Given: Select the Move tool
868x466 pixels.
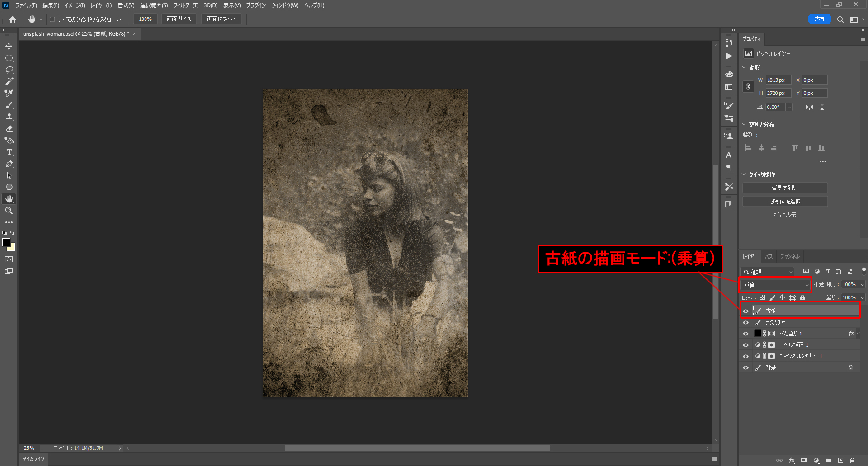Looking at the screenshot, I should (9, 47).
